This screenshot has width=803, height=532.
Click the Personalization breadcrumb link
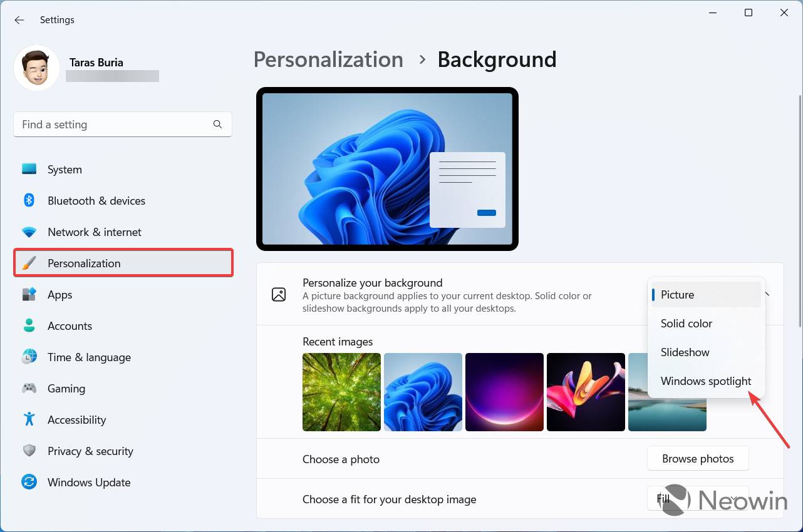328,59
